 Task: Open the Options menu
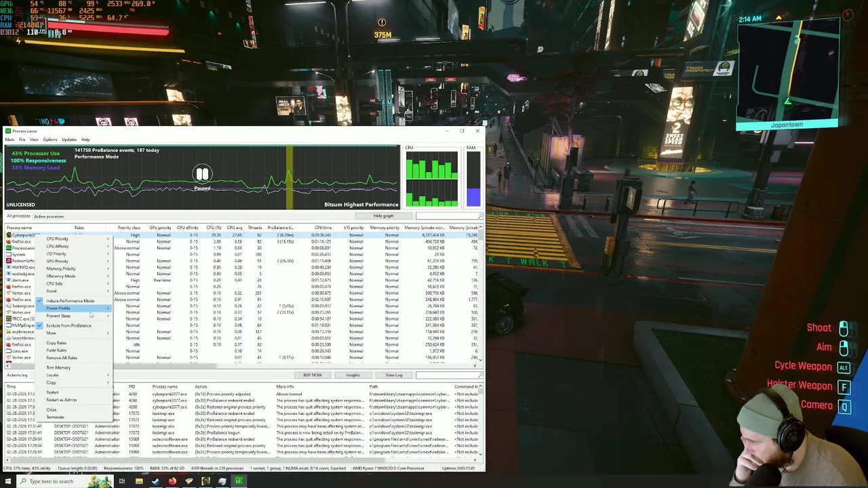point(50,140)
